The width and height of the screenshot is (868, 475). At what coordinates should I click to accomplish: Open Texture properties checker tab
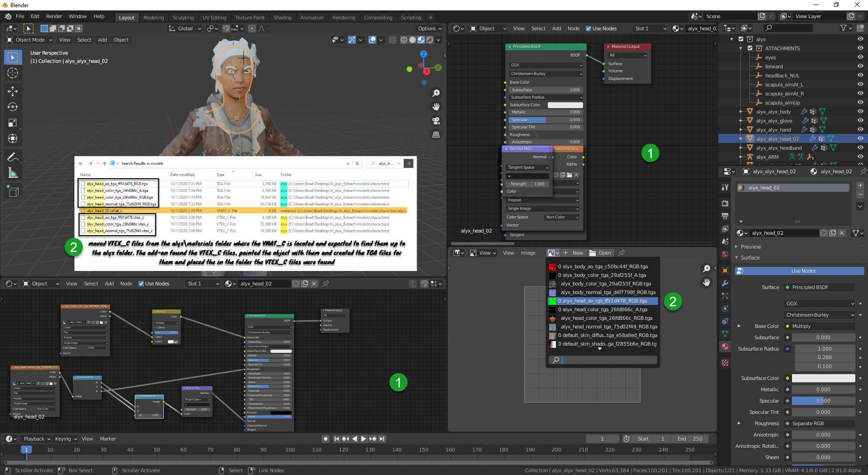pos(725,363)
